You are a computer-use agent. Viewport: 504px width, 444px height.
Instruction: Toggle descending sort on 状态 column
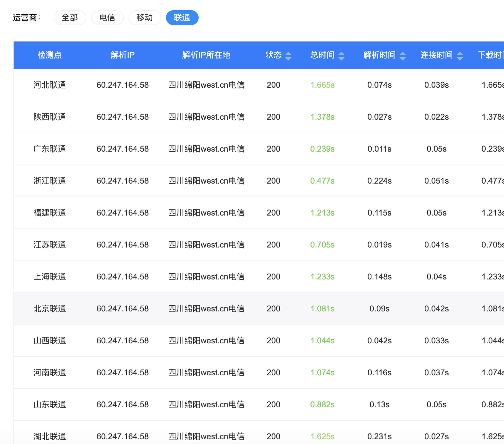(x=288, y=58)
